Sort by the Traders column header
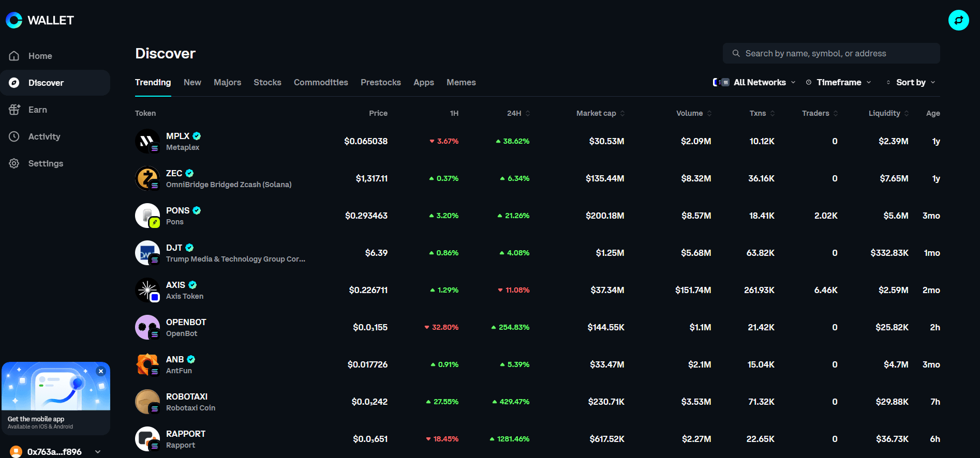This screenshot has height=458, width=980. [820, 113]
